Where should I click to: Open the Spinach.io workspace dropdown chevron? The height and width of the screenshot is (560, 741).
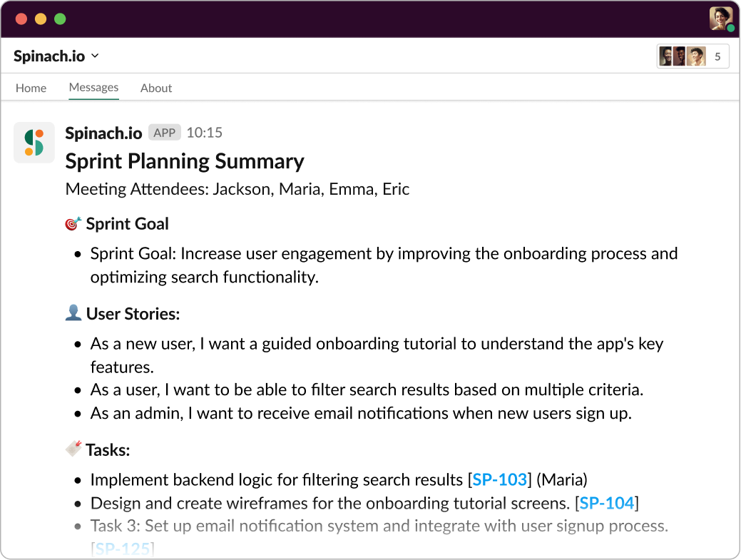tap(95, 56)
